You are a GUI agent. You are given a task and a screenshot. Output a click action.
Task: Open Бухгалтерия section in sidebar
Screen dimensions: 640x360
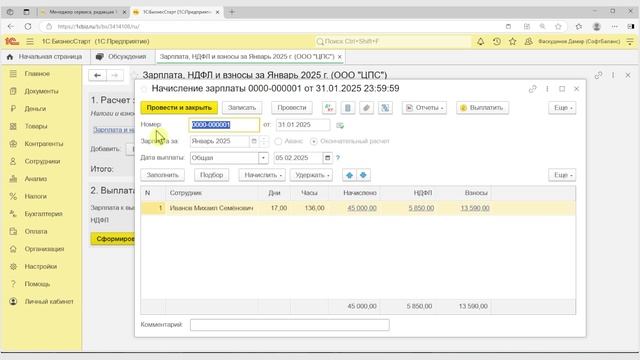[x=43, y=214]
